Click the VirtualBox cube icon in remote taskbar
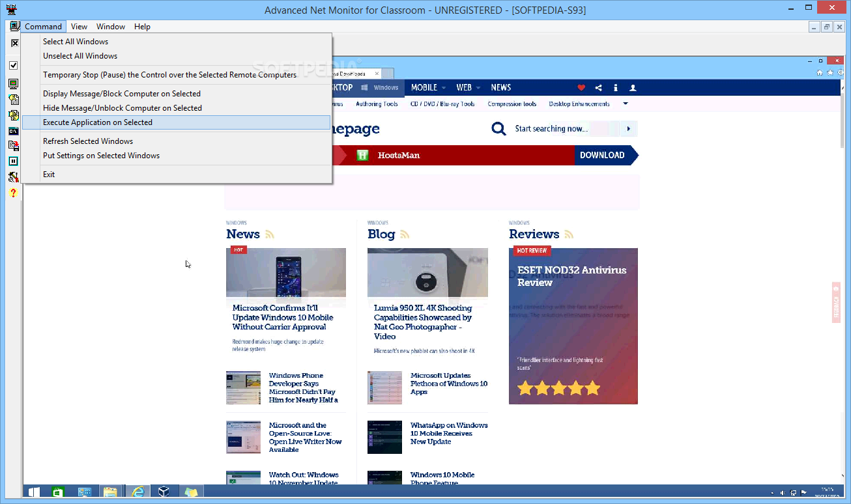 click(x=164, y=492)
